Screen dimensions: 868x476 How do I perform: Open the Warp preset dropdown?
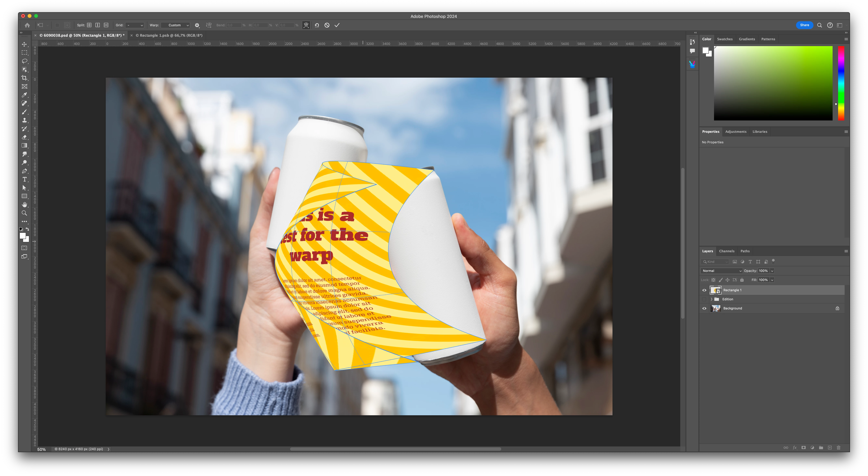coord(175,25)
